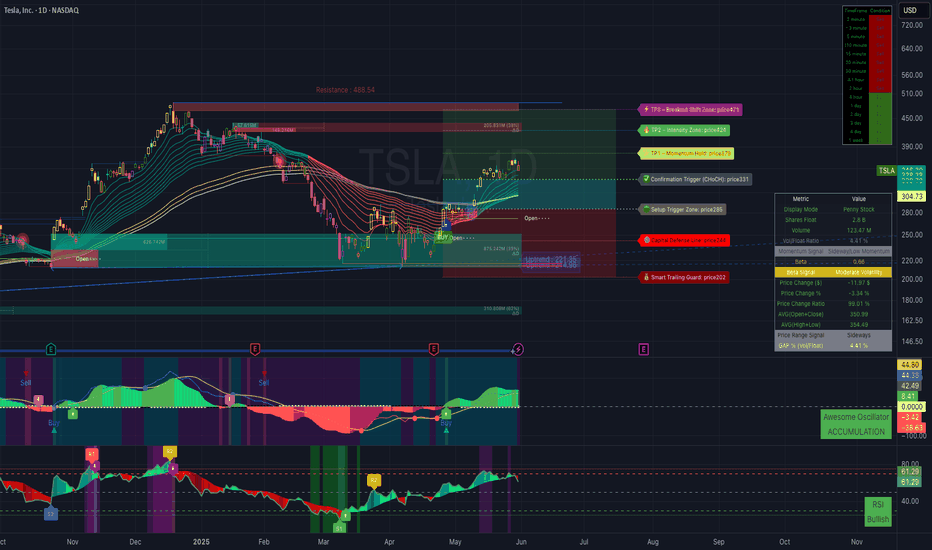Click the Resistance : 488.54 text
This screenshot has width=932, height=550.
pos(345,90)
